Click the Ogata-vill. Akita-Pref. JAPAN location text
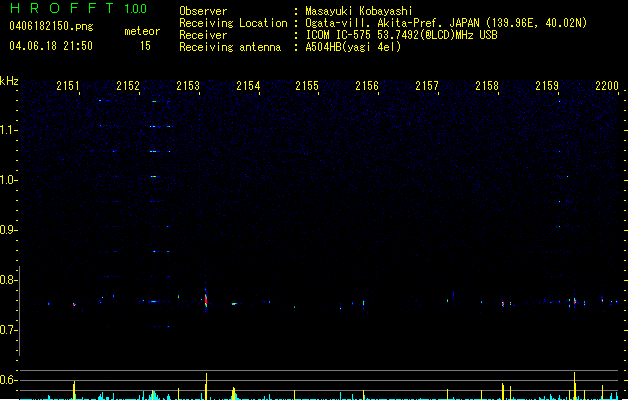 446,23
